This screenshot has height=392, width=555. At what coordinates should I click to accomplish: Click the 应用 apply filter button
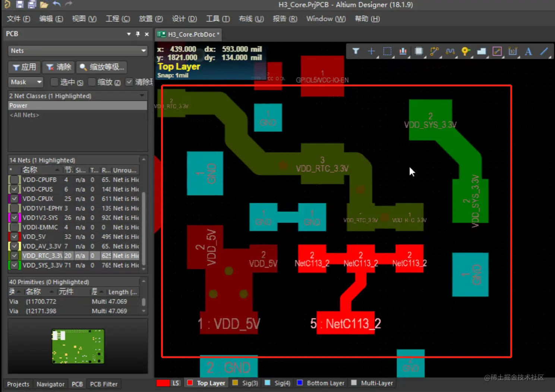24,67
